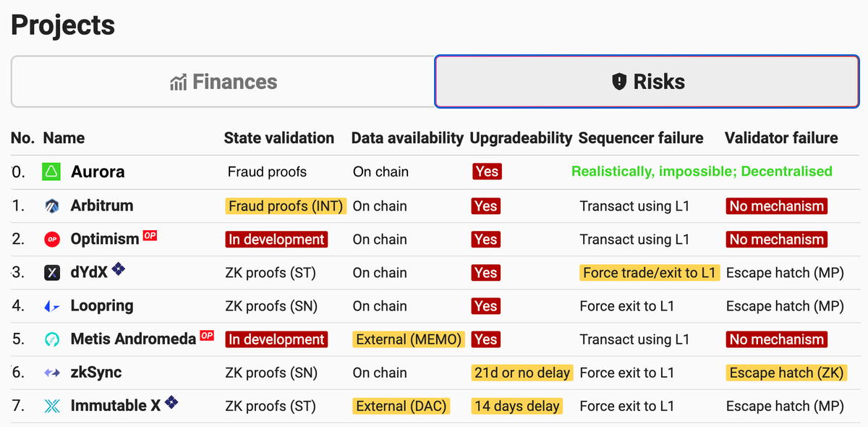Click the External (MEMO) yellow label
868x427 pixels.
click(408, 339)
